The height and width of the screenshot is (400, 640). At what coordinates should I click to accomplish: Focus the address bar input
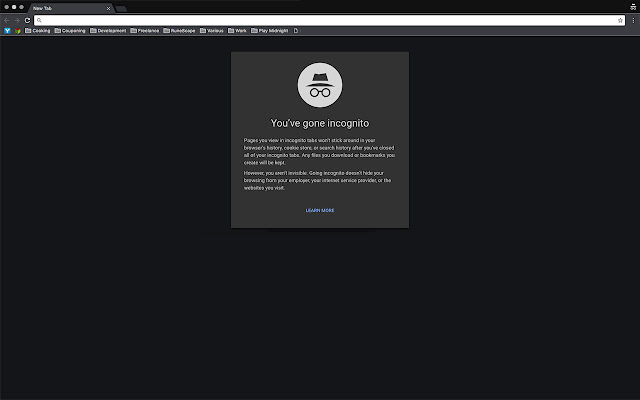tap(329, 20)
